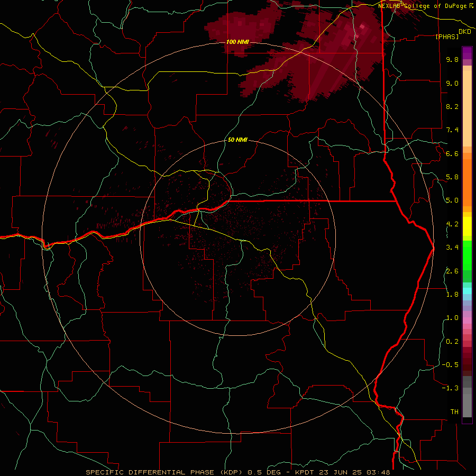Image resolution: width=476 pixels, height=476 pixels.
Task: Click the 100 NMI range ring label
Action: (237, 42)
